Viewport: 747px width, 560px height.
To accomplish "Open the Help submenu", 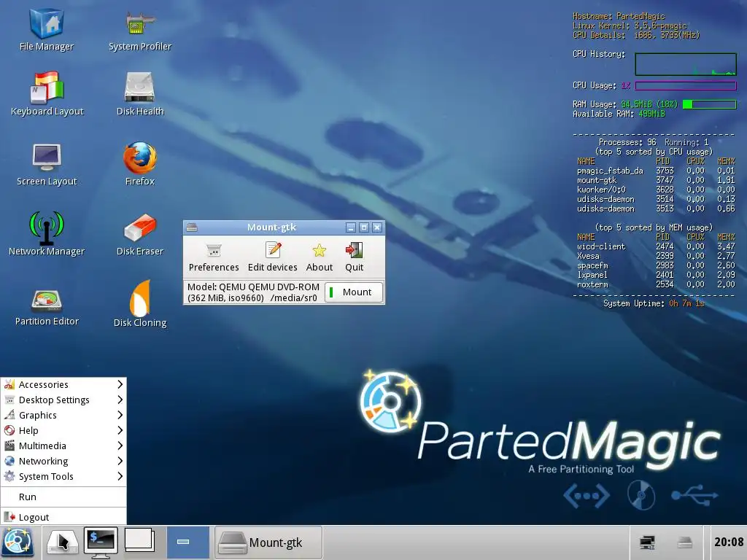I will [x=63, y=430].
